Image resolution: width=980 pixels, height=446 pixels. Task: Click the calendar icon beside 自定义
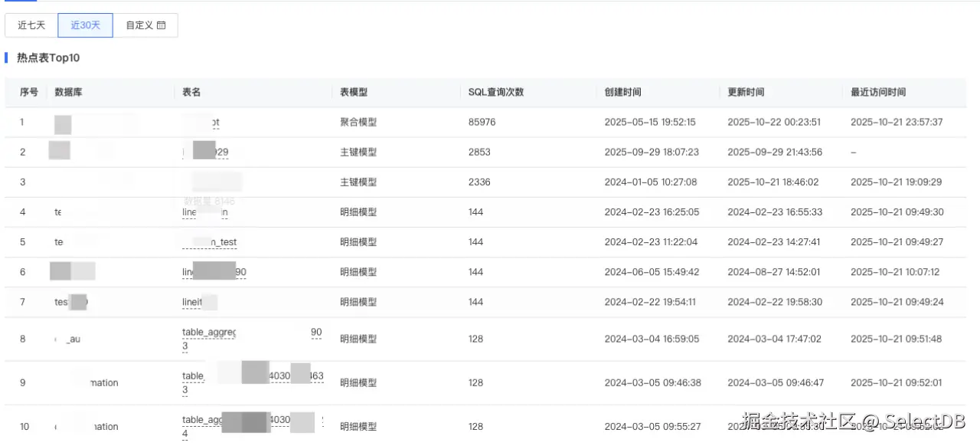coord(161,25)
